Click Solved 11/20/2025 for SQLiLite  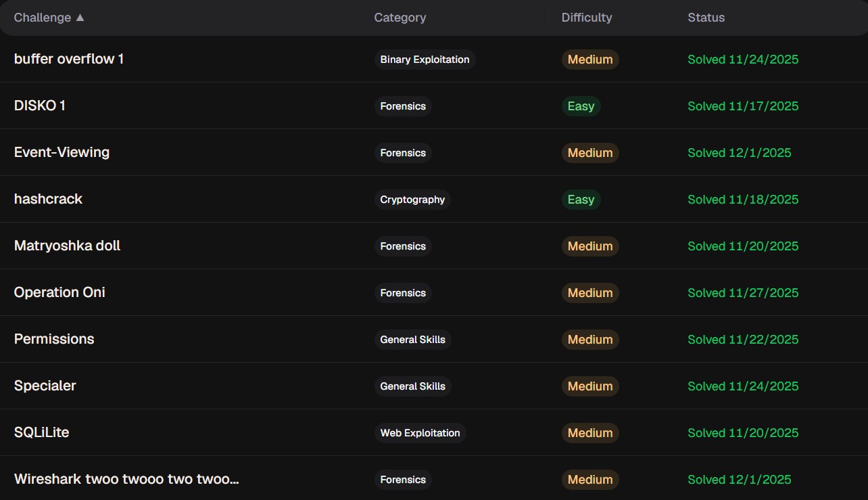click(743, 433)
